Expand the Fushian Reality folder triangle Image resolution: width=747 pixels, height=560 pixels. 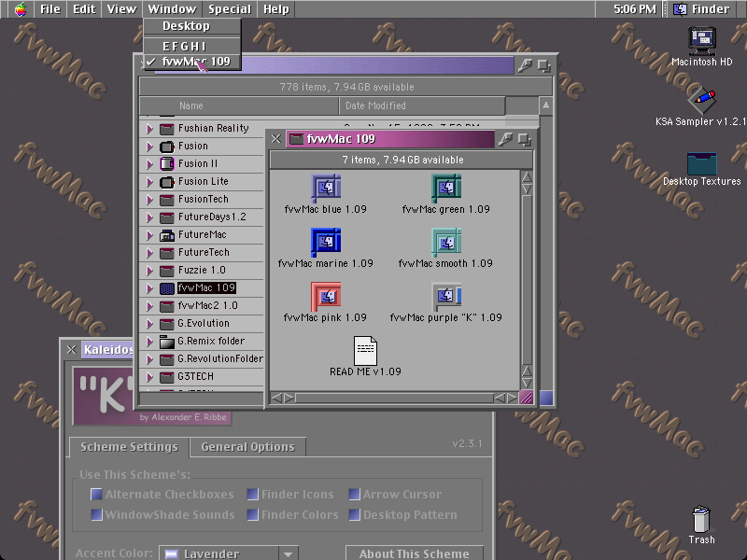pos(149,129)
